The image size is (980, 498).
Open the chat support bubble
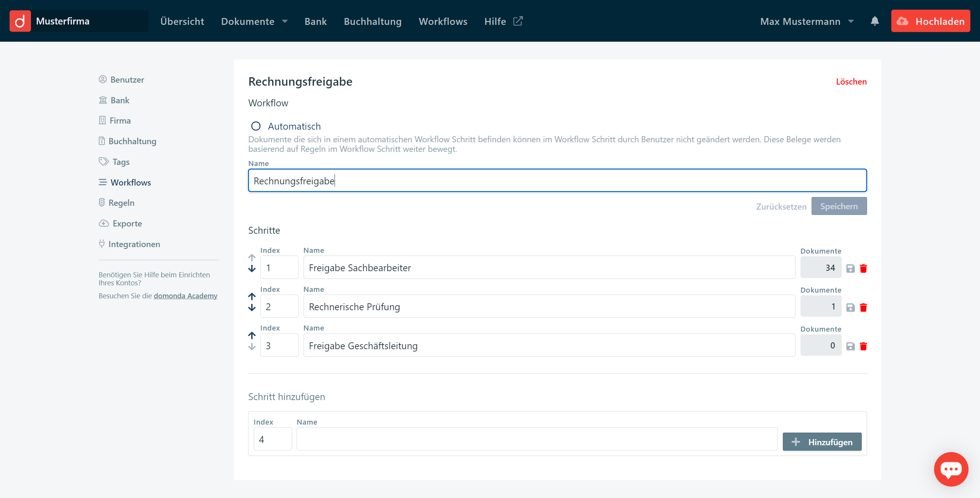(951, 469)
